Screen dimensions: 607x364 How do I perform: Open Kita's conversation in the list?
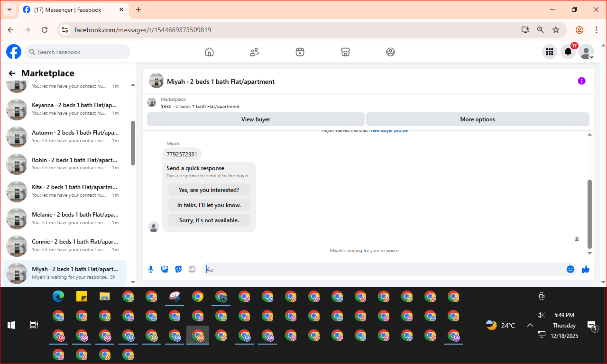[65, 191]
